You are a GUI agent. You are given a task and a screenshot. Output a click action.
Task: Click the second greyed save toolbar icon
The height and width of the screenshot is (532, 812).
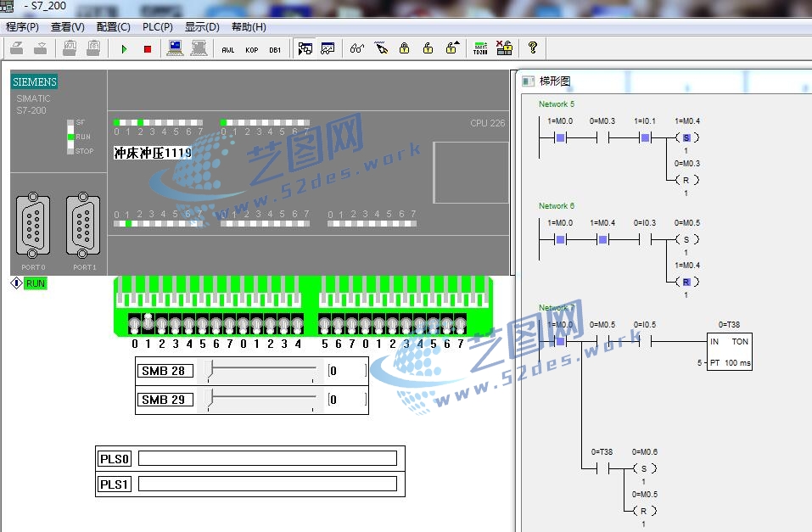click(x=41, y=48)
